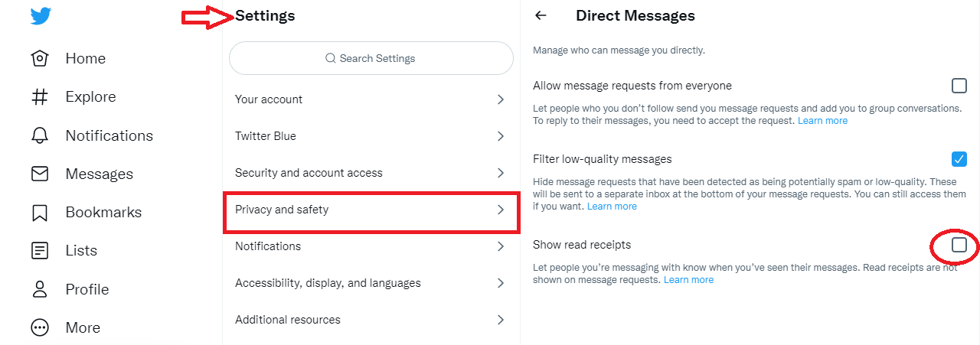This screenshot has height=345, width=980.
Task: Click the Messages envelope icon
Action: point(40,174)
